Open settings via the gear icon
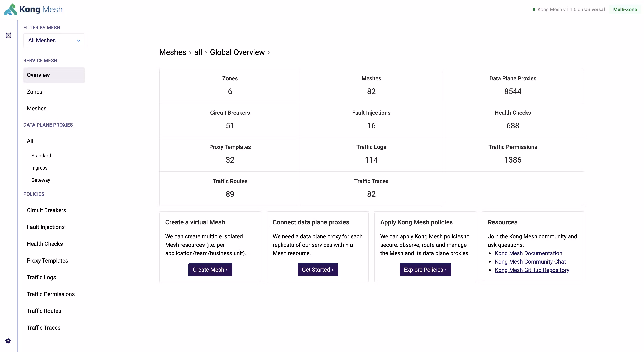Viewport: 644px width, 352px height. click(8, 341)
